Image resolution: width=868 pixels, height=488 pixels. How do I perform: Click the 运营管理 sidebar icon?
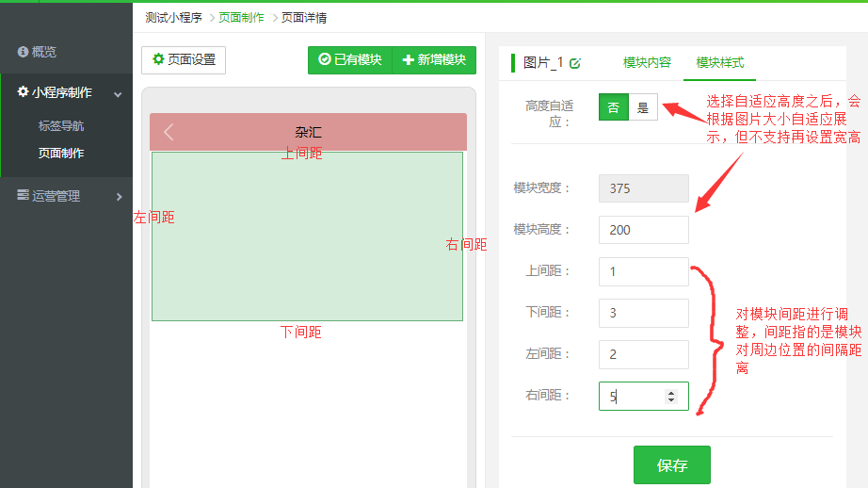point(24,196)
